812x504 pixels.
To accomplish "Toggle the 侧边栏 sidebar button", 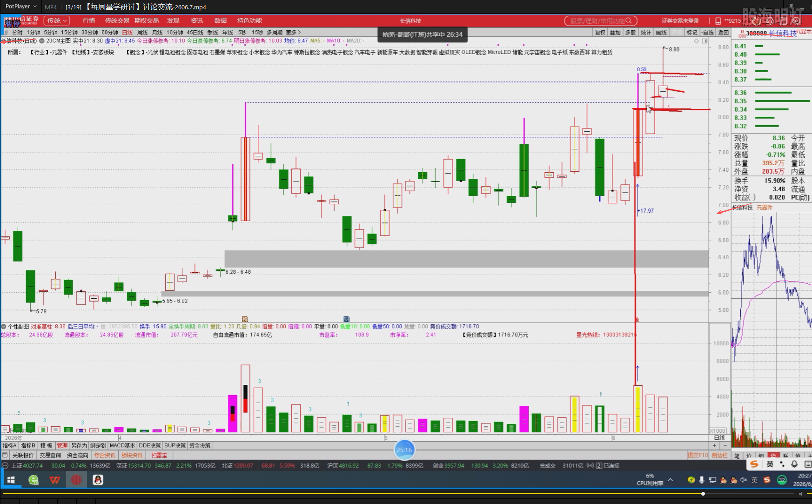I will click(x=719, y=456).
